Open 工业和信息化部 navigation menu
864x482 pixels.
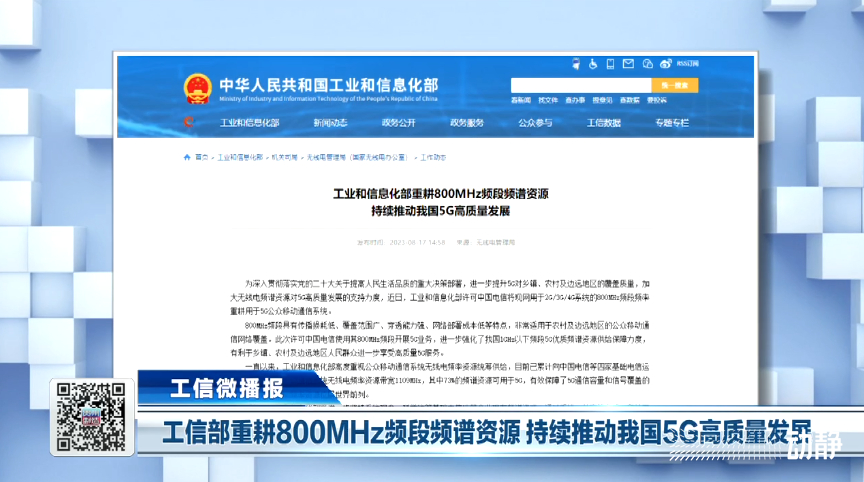coord(250,123)
